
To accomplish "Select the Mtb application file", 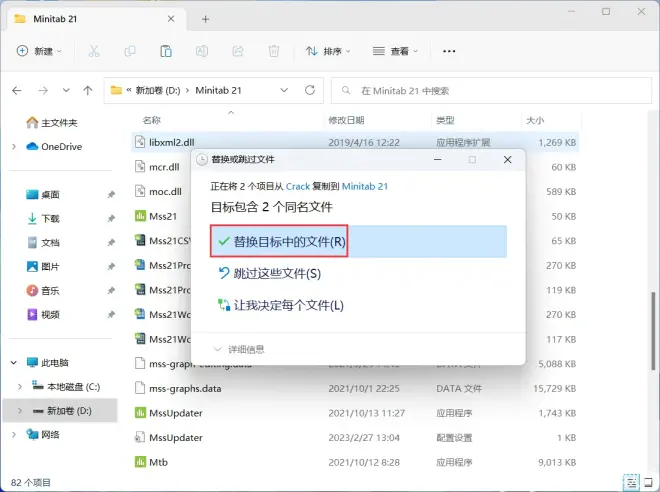I will point(355,462).
